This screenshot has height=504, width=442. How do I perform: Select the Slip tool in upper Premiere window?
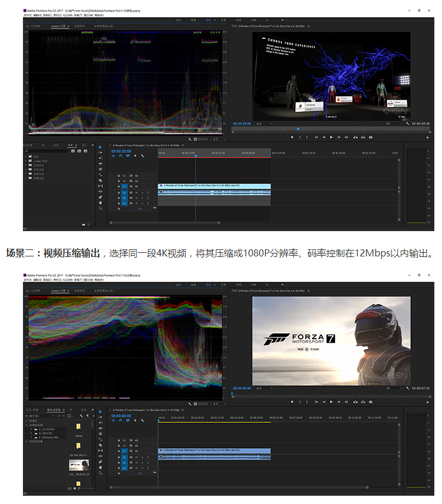pos(101,186)
